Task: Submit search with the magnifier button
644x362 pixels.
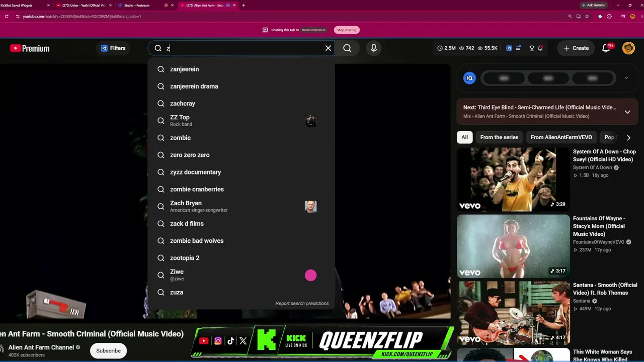Action: click(x=347, y=48)
